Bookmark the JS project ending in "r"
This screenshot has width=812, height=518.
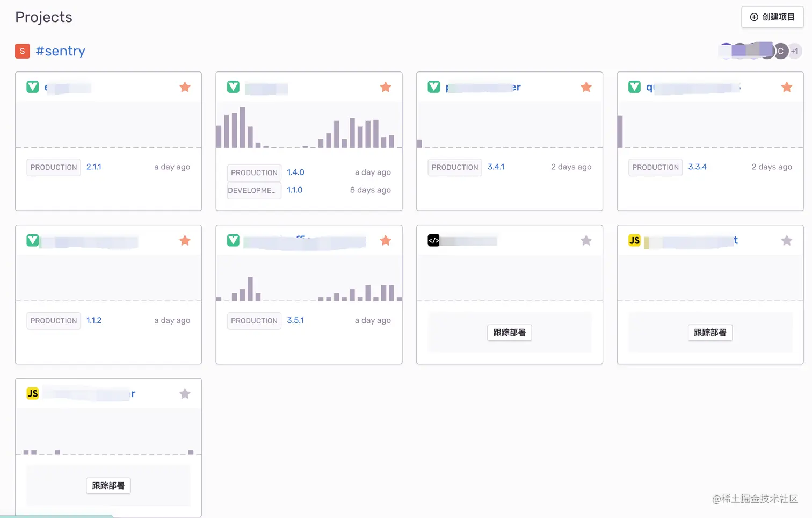(x=185, y=393)
